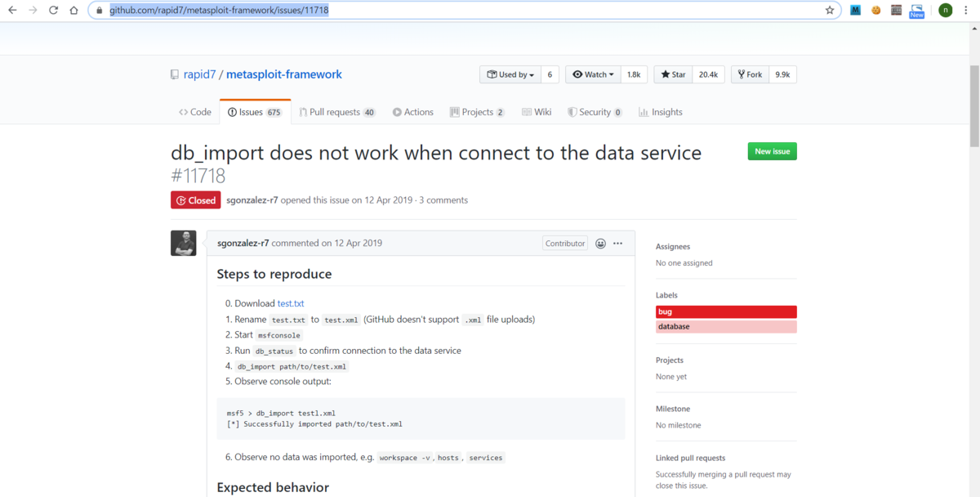This screenshot has height=497, width=980.
Task: Star the repository
Action: pyautogui.click(x=673, y=74)
